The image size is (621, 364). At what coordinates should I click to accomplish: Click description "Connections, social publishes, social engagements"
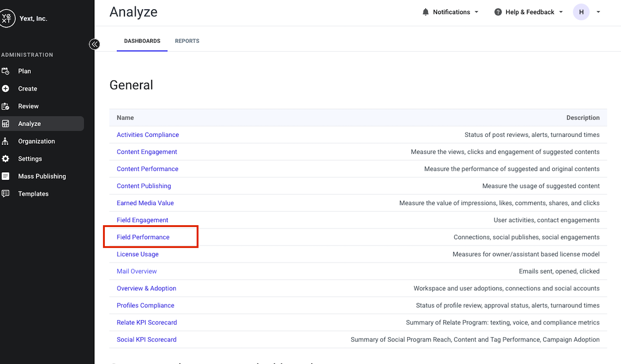[x=527, y=237]
